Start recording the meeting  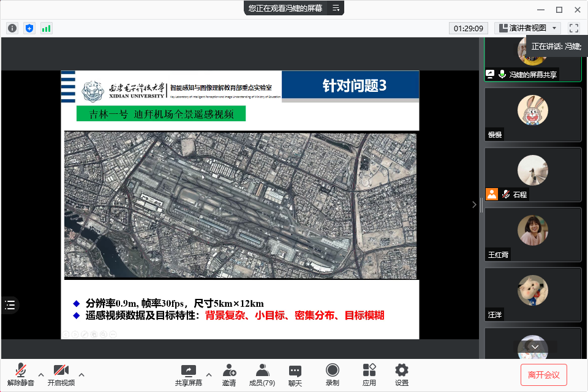tap(333, 375)
